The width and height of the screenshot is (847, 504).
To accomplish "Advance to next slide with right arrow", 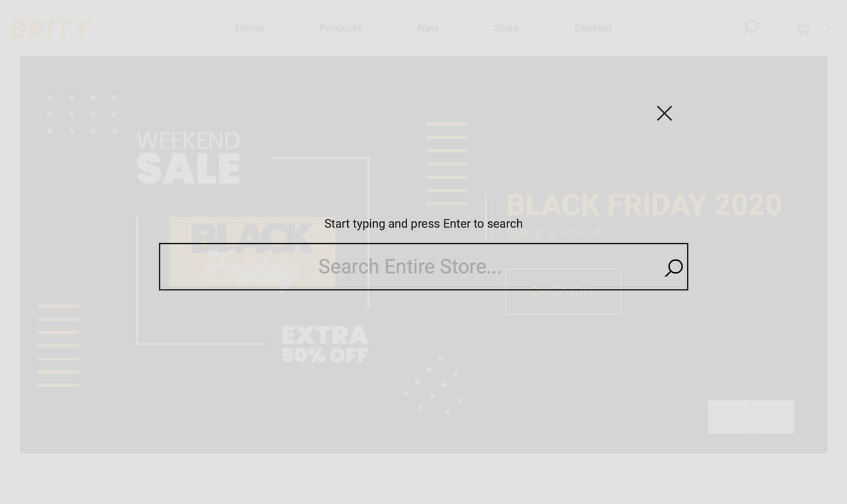I will [773, 417].
